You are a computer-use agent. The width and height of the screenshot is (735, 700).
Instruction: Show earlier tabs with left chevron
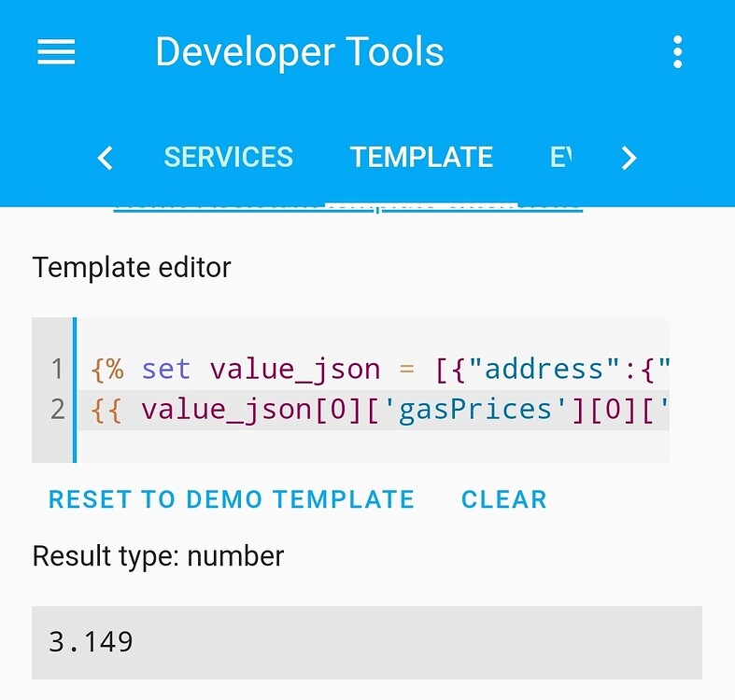[105, 158]
